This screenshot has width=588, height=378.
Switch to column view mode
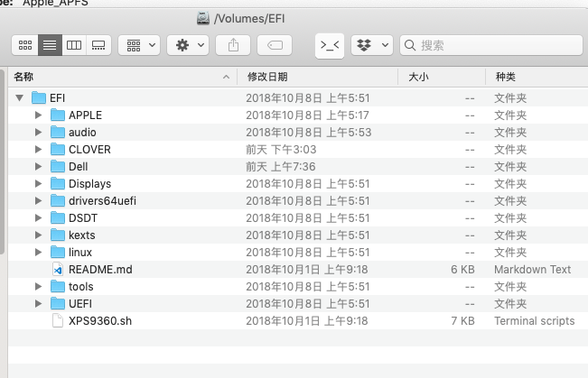click(74, 45)
